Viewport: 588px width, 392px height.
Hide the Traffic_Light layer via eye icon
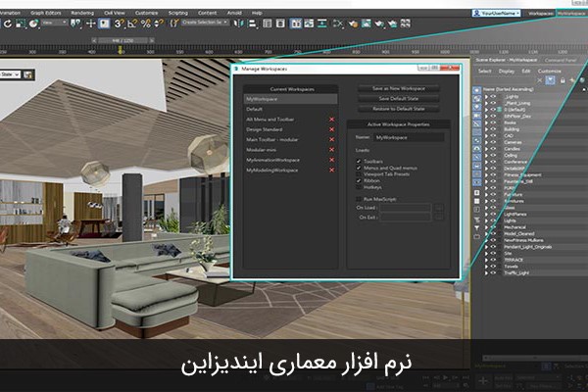pos(494,272)
